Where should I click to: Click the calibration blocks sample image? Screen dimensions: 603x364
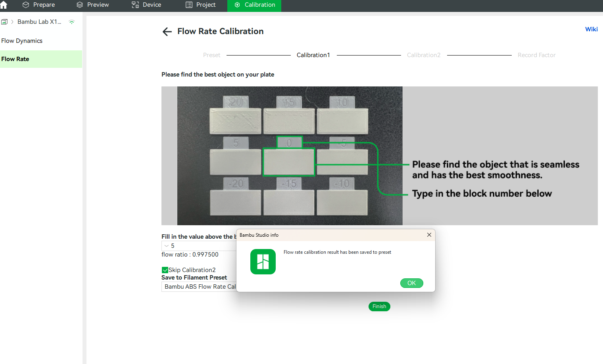point(379,156)
